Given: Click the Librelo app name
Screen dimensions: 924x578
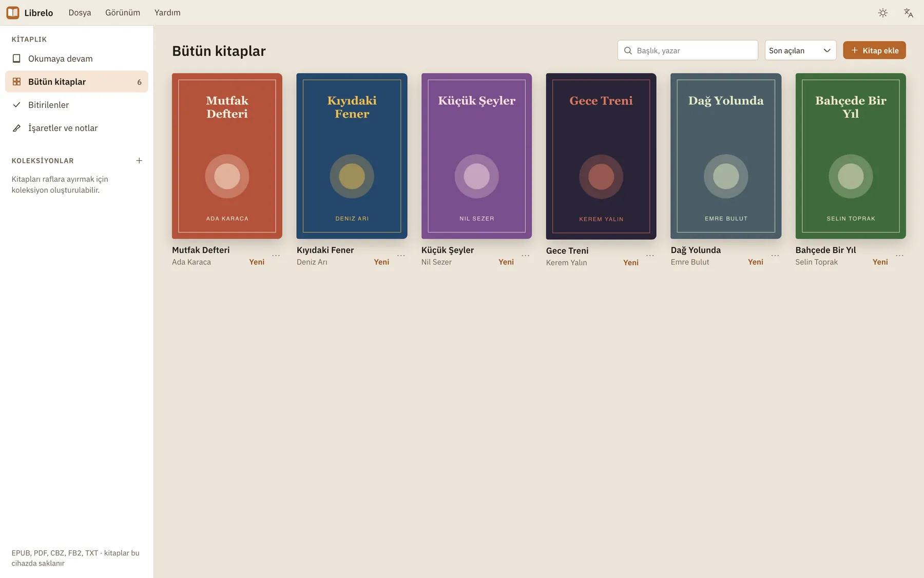Looking at the screenshot, I should coord(38,13).
